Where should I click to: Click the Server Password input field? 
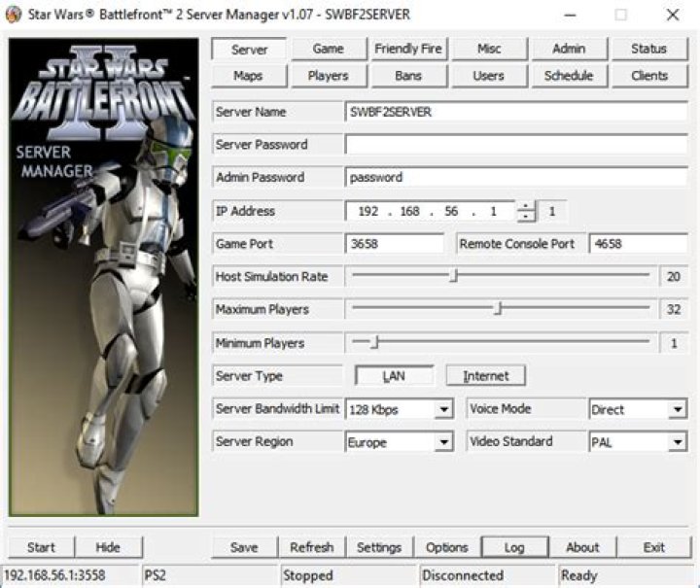[x=516, y=145]
